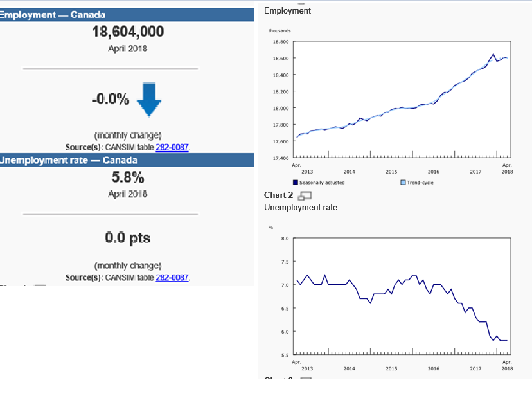532x398 pixels.
Task: Click the 5.8% unemployment rate figure
Action: pyautogui.click(x=128, y=177)
